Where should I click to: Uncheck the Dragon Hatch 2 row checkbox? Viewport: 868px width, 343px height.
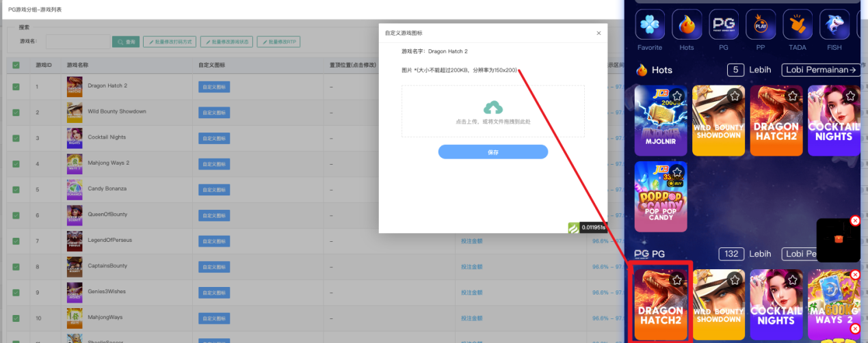(16, 87)
